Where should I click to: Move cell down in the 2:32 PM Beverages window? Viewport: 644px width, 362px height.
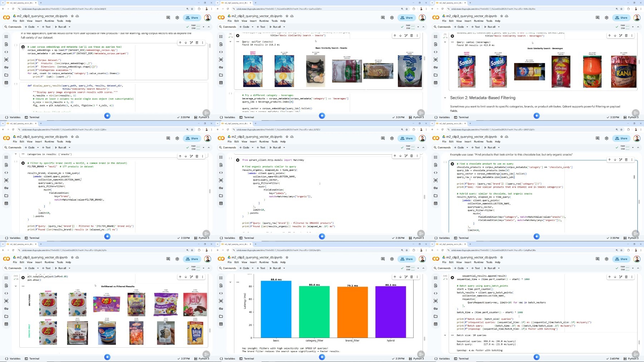[x=615, y=35]
